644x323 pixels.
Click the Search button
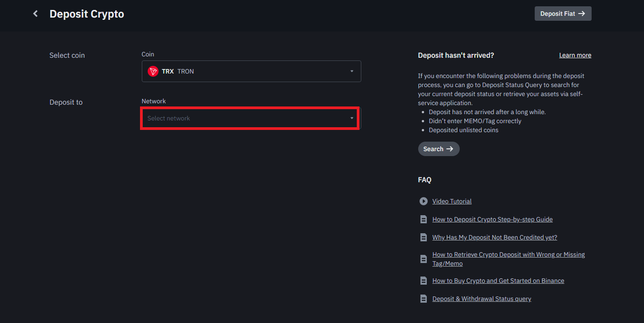[439, 149]
